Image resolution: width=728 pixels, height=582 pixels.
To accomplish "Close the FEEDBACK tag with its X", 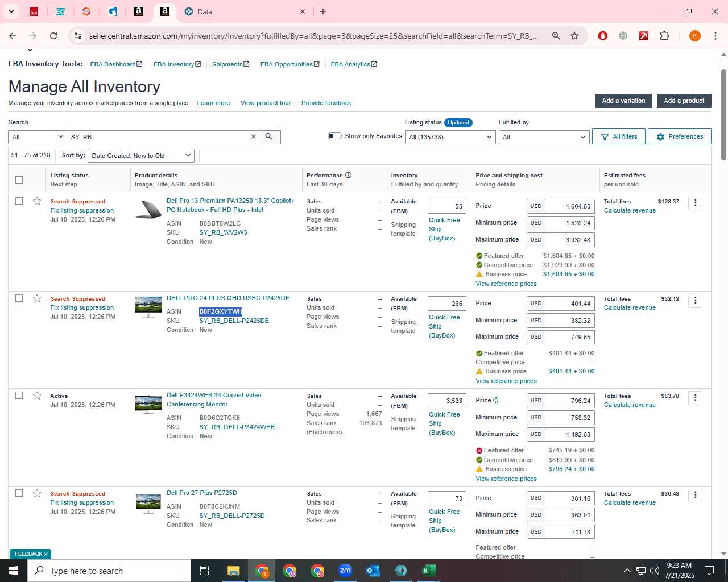I will (x=46, y=554).
